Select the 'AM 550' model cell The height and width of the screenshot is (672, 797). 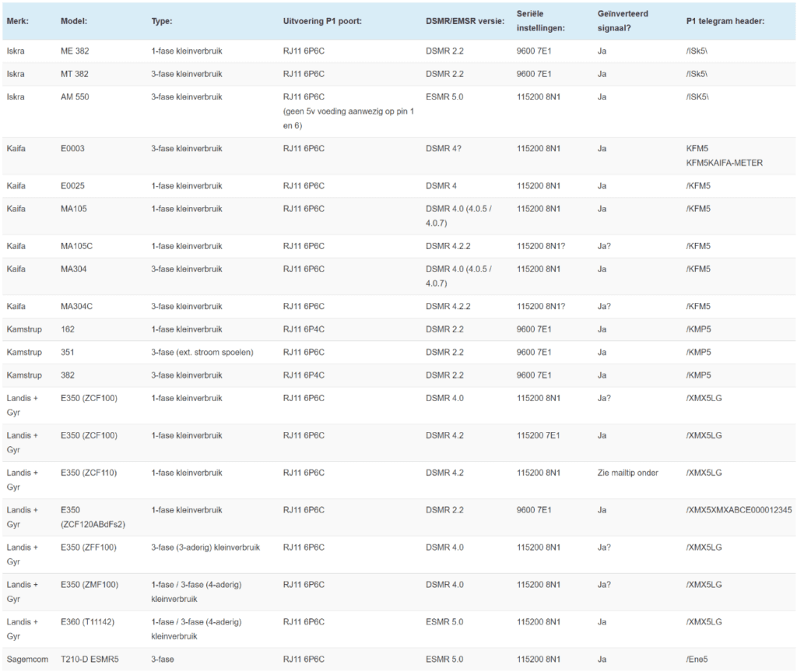75,97
